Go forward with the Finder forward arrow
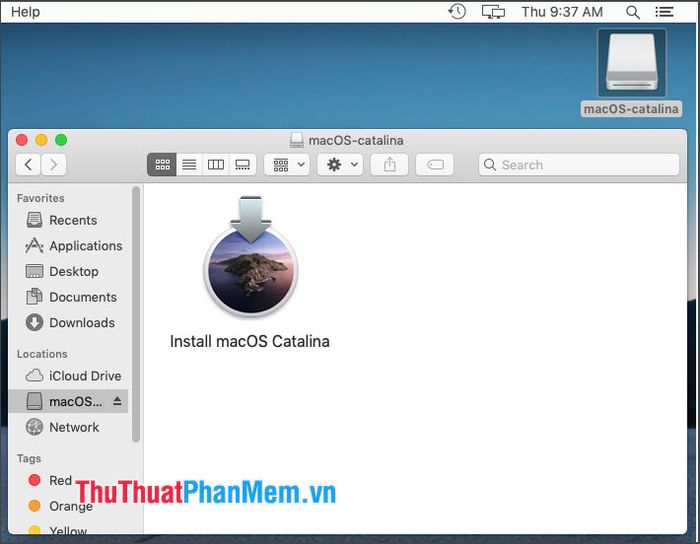 tap(54, 165)
